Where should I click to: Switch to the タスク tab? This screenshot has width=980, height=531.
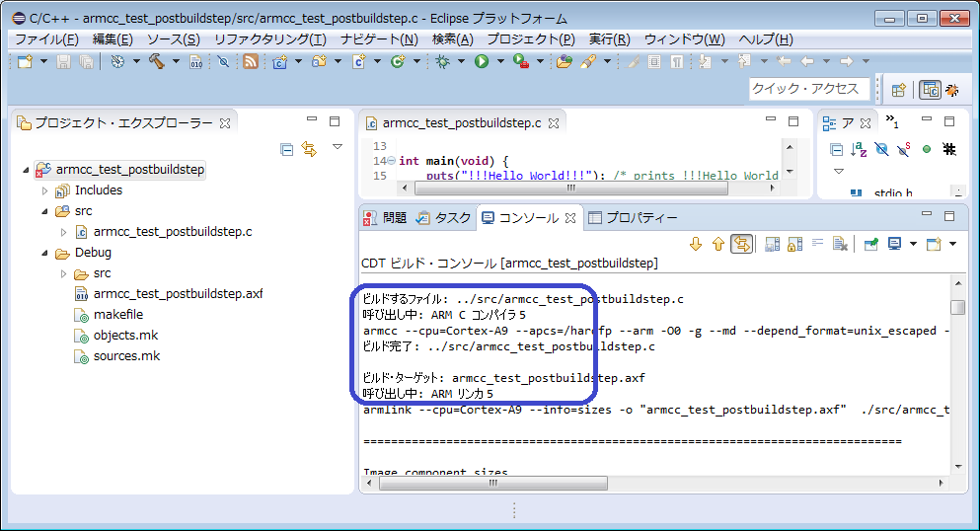tap(444, 217)
